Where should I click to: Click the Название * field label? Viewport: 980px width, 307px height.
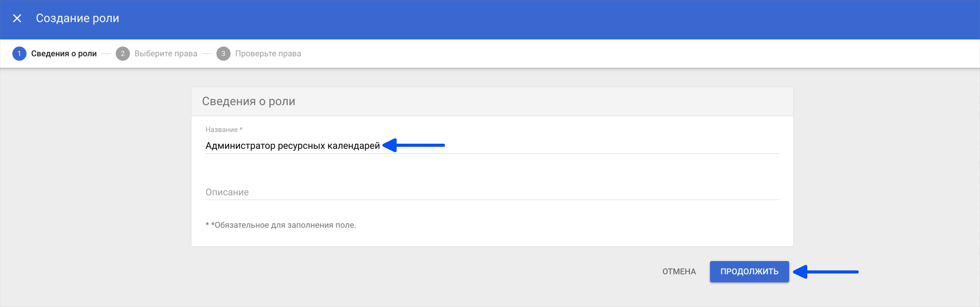224,130
